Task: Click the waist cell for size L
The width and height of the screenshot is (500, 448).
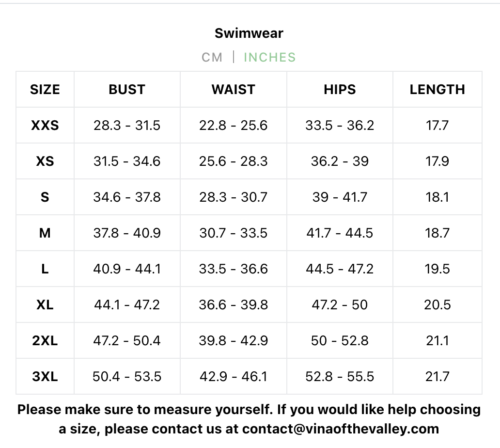Action: tap(233, 269)
